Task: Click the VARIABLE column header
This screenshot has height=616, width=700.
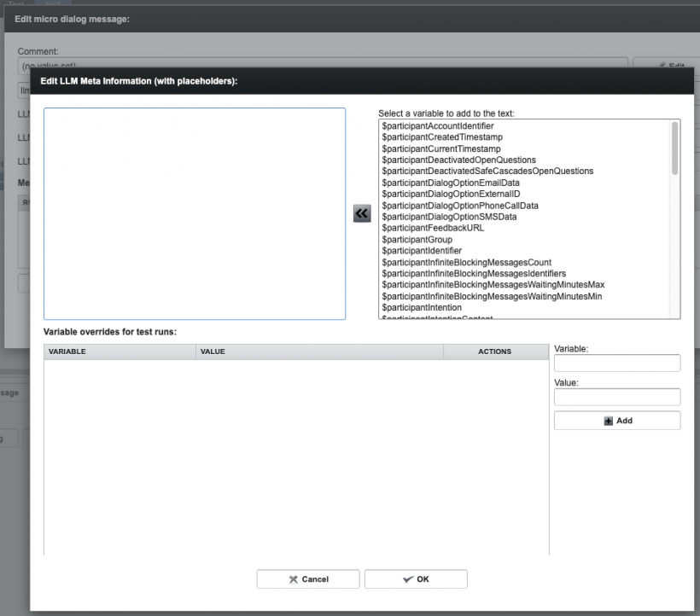Action: 120,352
